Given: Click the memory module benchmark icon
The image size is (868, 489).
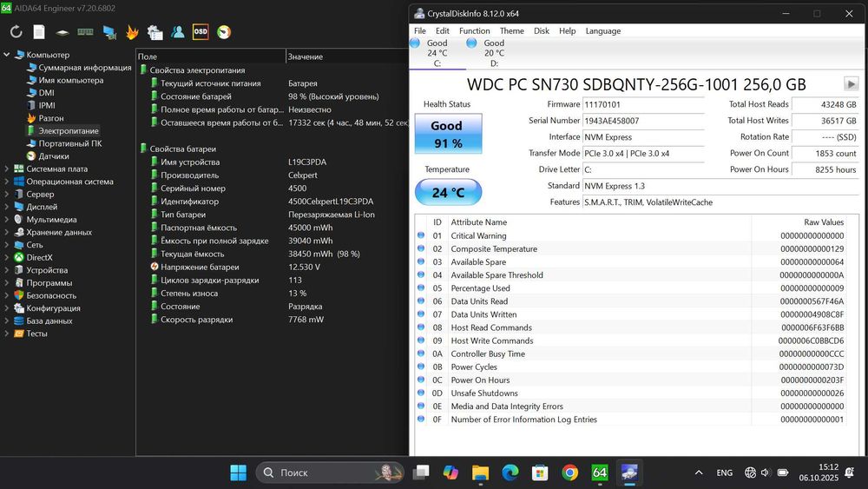Looking at the screenshot, I should [x=85, y=31].
